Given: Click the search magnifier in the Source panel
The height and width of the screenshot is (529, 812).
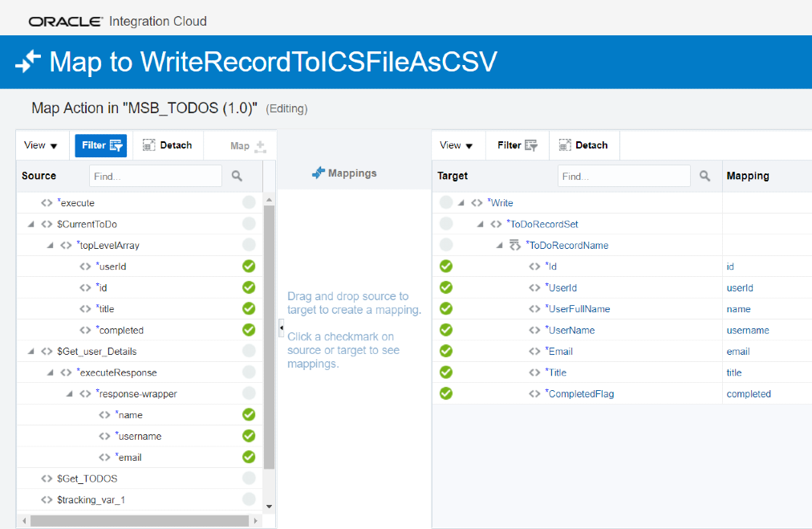Looking at the screenshot, I should (x=236, y=175).
